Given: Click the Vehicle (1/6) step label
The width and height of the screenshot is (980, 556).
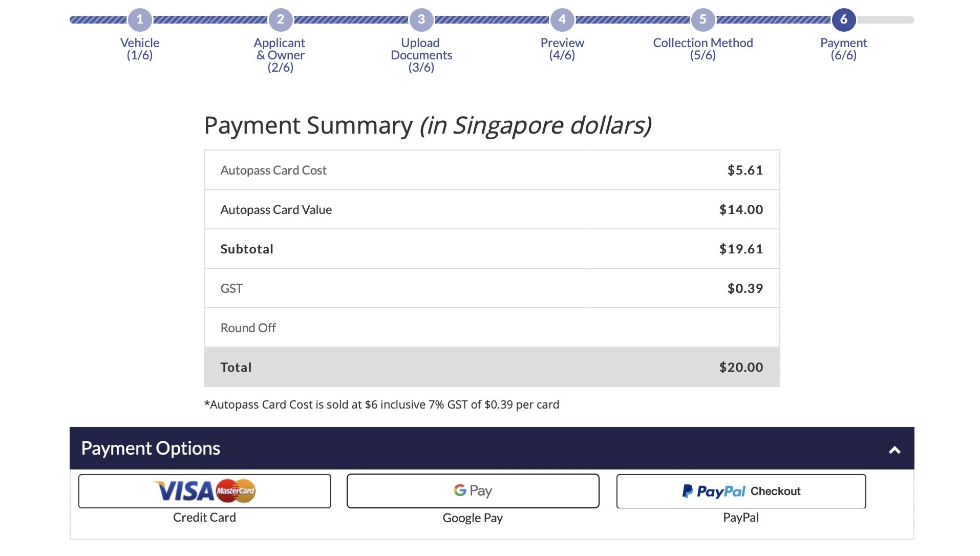Looking at the screenshot, I should pyautogui.click(x=140, y=49).
